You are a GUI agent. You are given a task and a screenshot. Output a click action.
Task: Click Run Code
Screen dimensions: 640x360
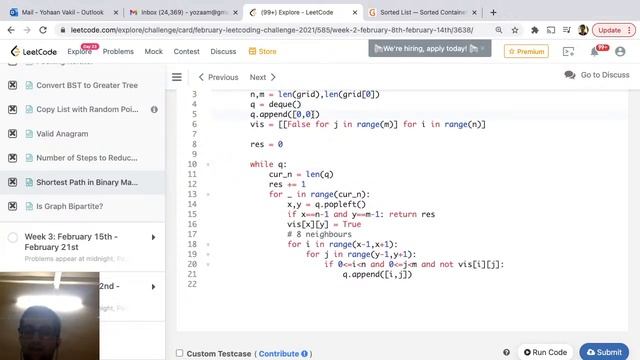pos(545,352)
